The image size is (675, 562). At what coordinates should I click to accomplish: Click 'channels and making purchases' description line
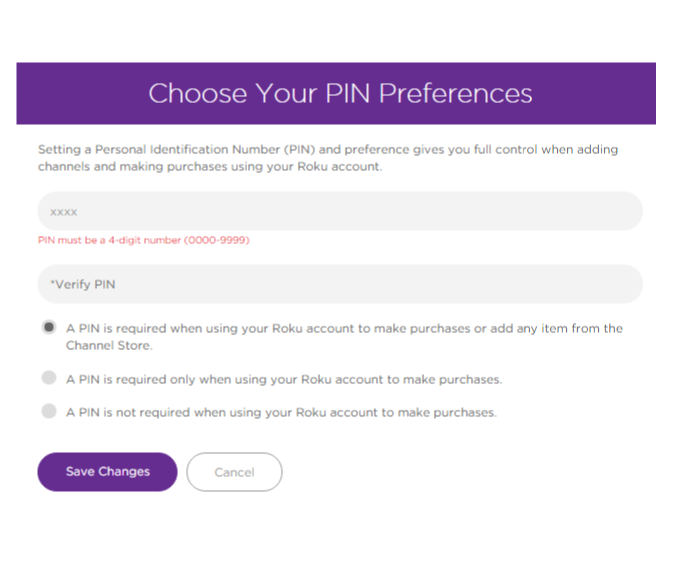click(125, 167)
